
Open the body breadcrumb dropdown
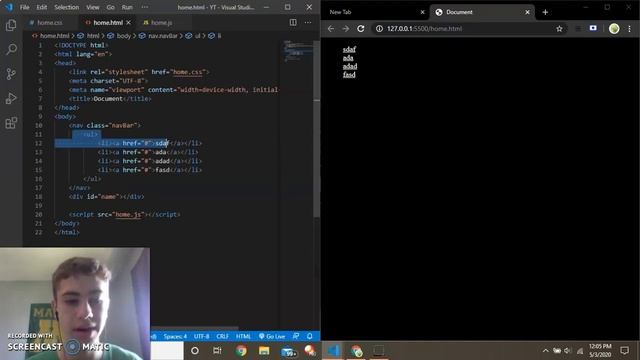pos(123,36)
